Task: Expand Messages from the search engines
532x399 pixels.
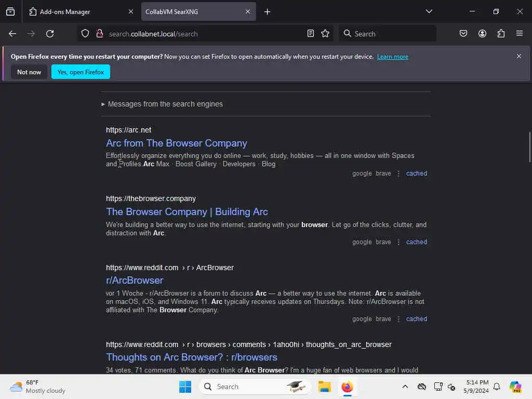Action: click(x=162, y=104)
